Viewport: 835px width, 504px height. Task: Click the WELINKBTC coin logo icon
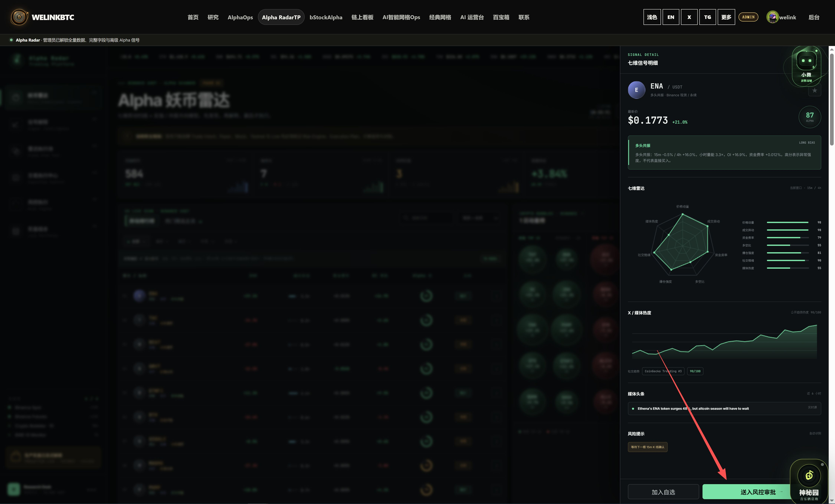click(x=19, y=17)
